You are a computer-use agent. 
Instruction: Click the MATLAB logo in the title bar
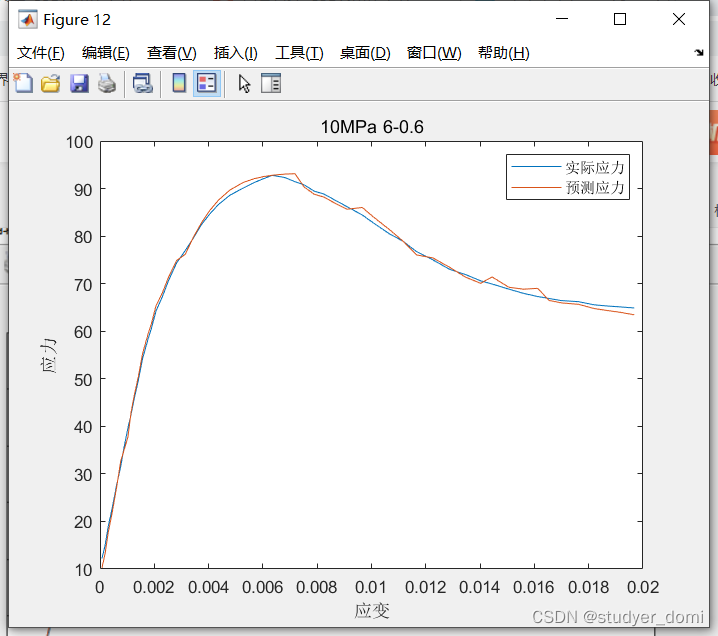[27, 19]
